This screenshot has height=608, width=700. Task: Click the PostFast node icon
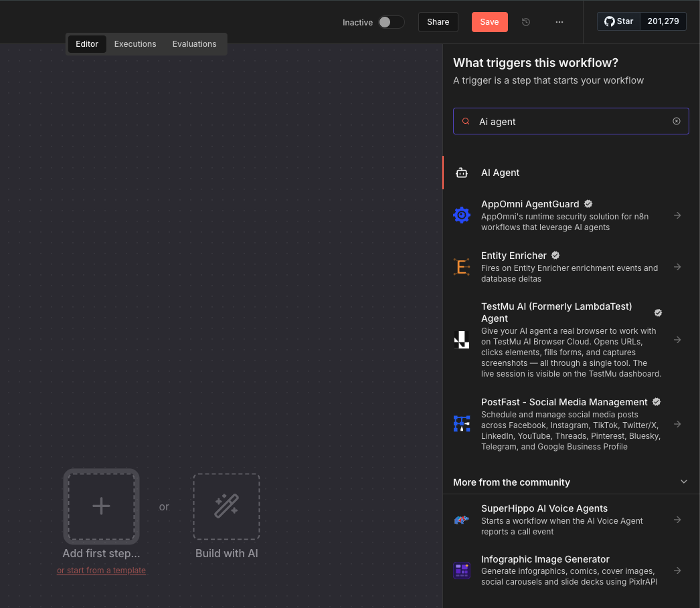coord(462,424)
